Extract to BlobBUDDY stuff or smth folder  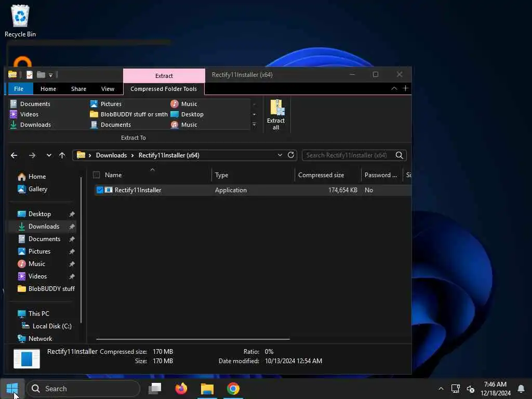coord(129,114)
